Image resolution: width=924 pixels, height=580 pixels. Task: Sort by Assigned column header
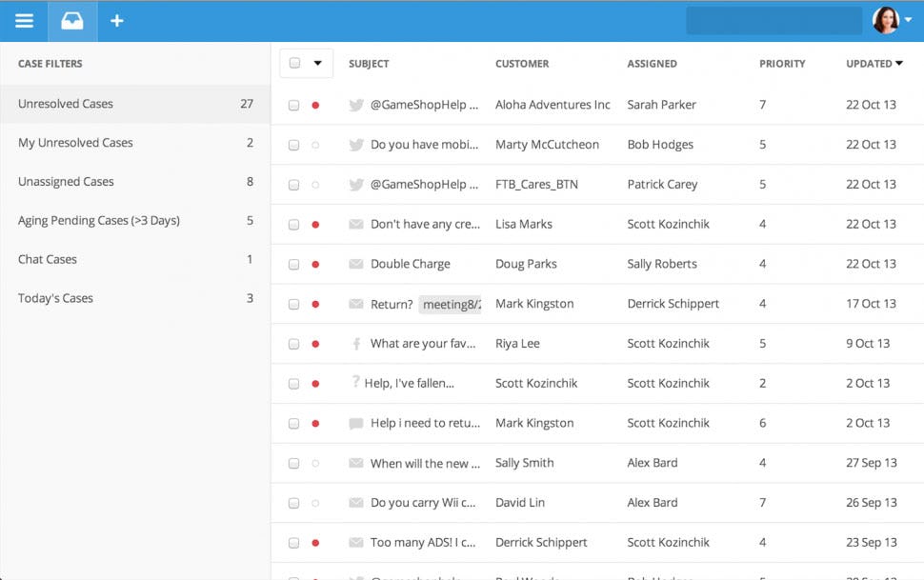[652, 64]
